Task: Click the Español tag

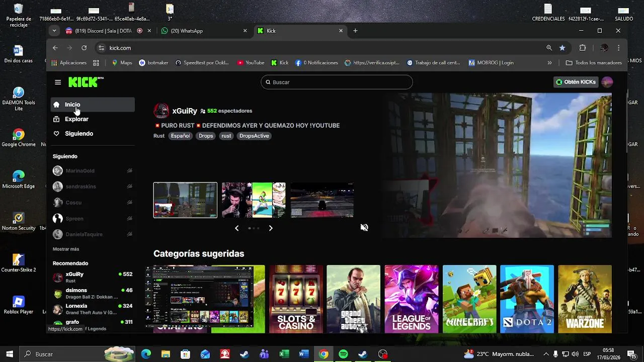Action: [x=180, y=136]
